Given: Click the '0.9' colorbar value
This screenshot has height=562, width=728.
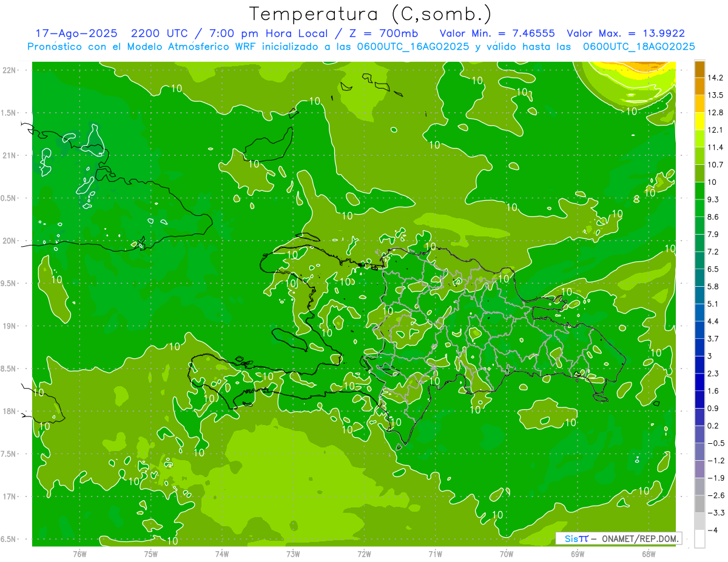Looking at the screenshot, I should click(x=713, y=408).
